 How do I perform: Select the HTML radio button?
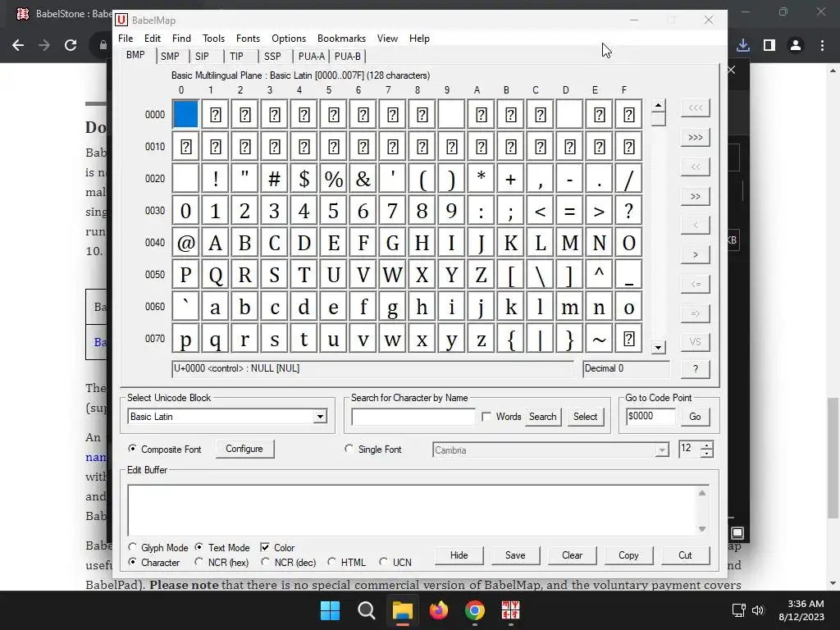coord(332,562)
